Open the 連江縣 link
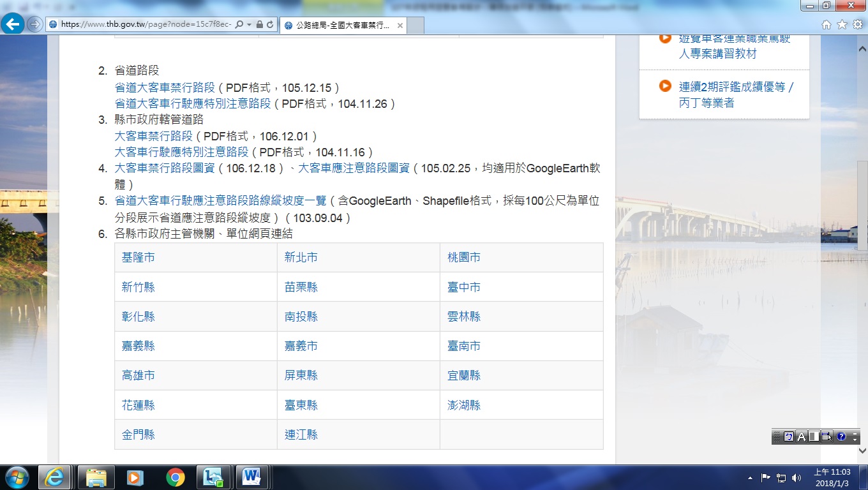Screen dimensions: 868x490 pos(301,434)
